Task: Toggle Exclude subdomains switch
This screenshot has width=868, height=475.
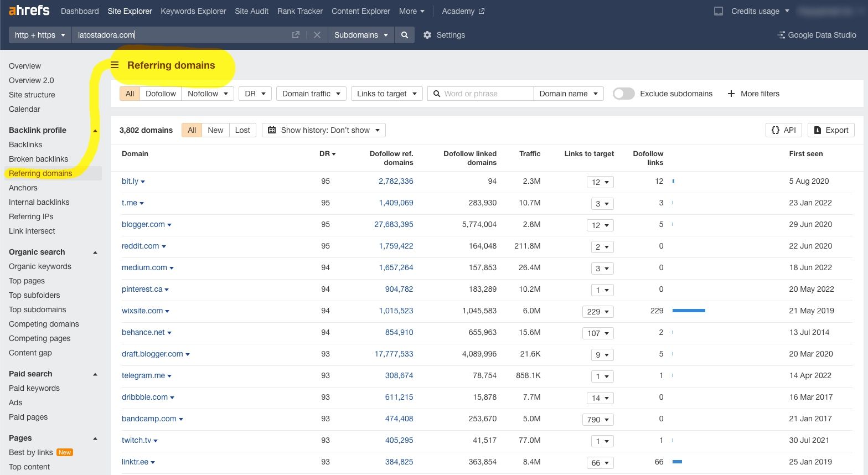Action: click(624, 94)
